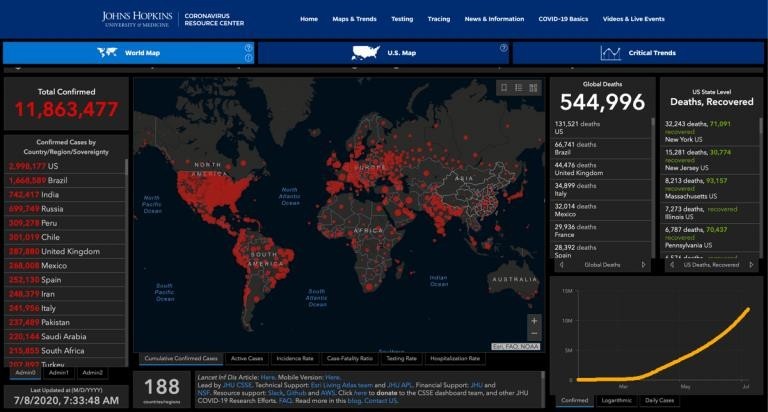Go to next US Deaths, Recovered page
Viewport: 768px width, 412px height.
click(751, 265)
